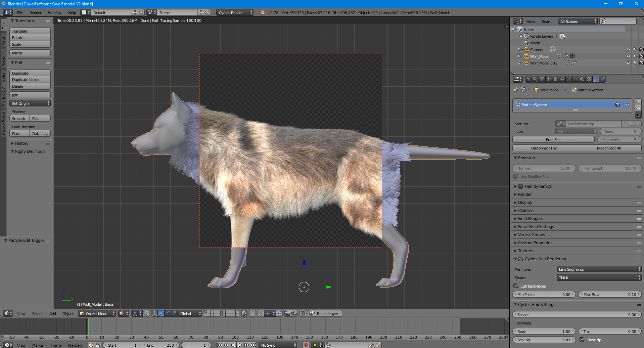Screen dimensions: 644x348
Task: Switch to the Animation tool shelf tab
Action: pyautogui.click(x=4, y=80)
